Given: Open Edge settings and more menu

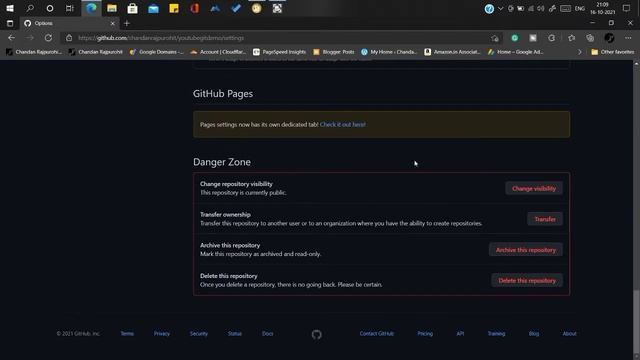Looking at the screenshot, I should pyautogui.click(x=628, y=38).
